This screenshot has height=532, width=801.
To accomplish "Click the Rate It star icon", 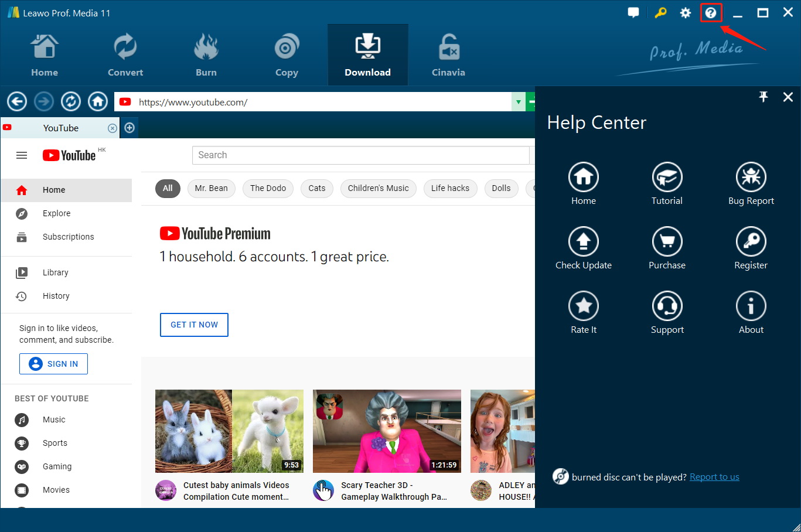I will click(583, 306).
